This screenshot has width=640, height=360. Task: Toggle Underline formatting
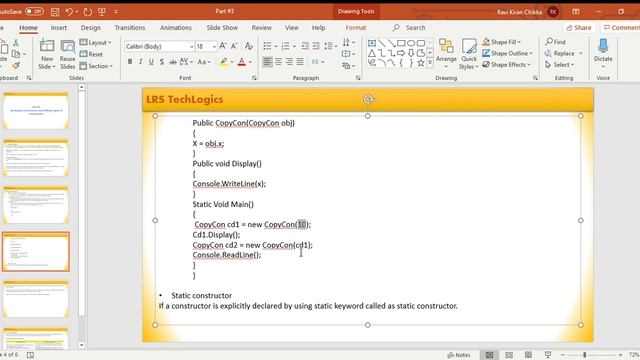(x=151, y=62)
